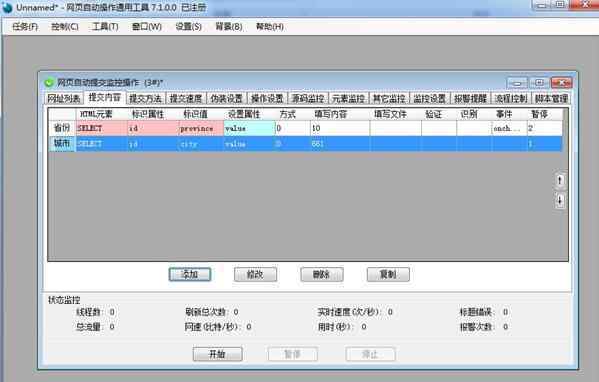Maximize the inner dialog window

click(x=539, y=83)
